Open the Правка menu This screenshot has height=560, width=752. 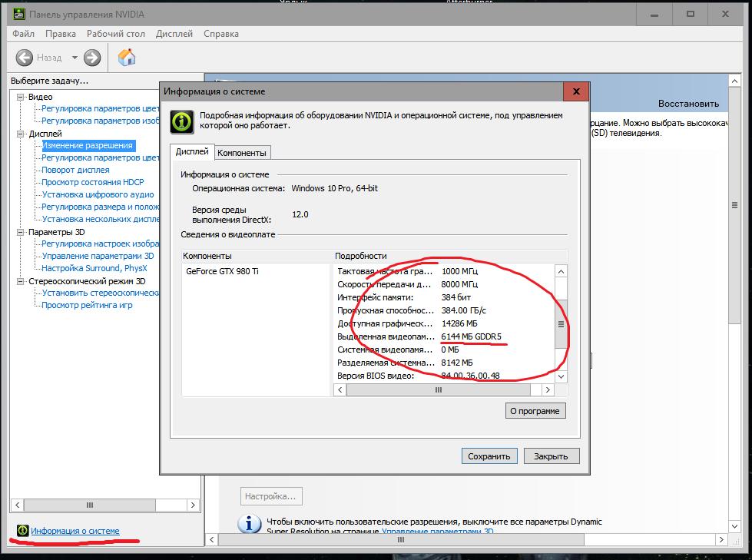tap(61, 34)
